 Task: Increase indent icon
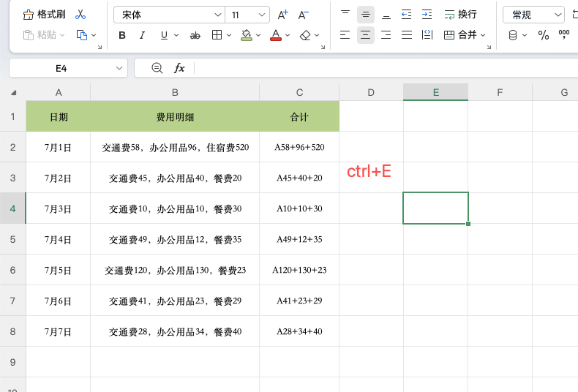(x=427, y=15)
